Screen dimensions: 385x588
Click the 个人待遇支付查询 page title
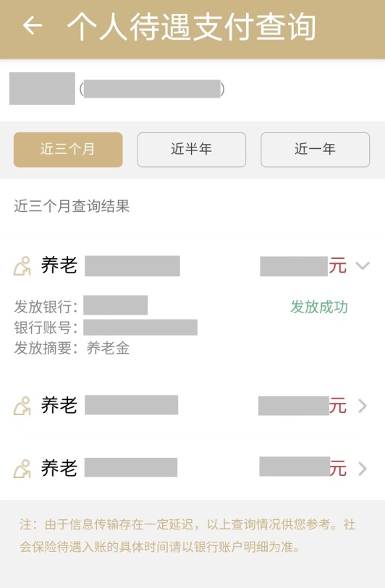[x=191, y=26]
